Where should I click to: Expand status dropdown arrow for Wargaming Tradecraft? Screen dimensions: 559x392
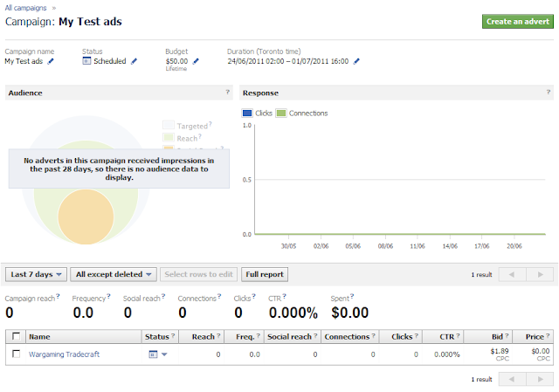click(164, 354)
